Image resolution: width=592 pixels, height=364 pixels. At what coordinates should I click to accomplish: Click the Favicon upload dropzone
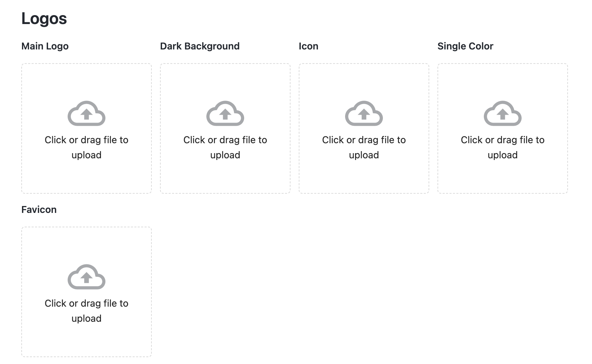pyautogui.click(x=87, y=291)
